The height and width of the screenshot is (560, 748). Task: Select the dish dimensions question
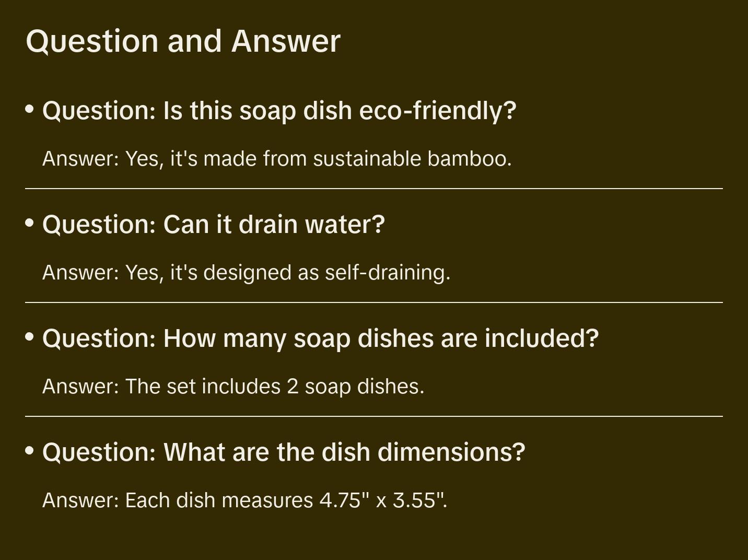(x=284, y=452)
